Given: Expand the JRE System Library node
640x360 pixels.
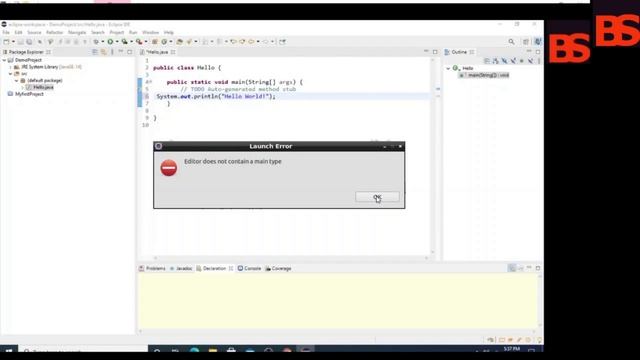Looking at the screenshot, I should pos(11,67).
